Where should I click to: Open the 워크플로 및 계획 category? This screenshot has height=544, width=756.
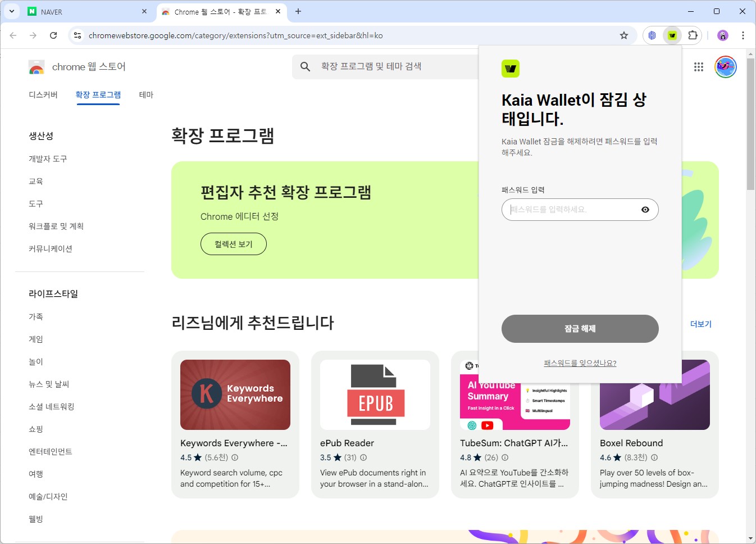(56, 226)
